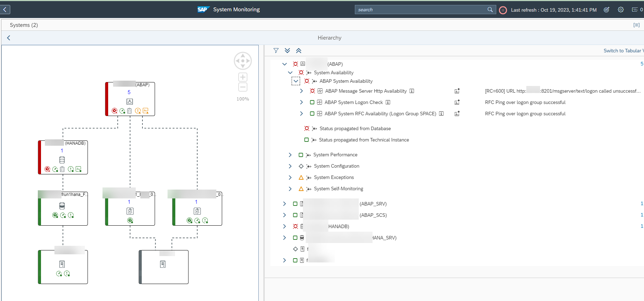644x301 pixels.
Task: Click the gray host node document icon
Action: [163, 264]
